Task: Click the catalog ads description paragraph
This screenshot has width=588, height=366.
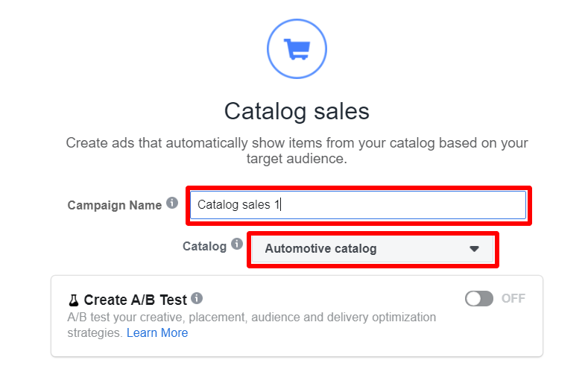Action: [x=297, y=151]
